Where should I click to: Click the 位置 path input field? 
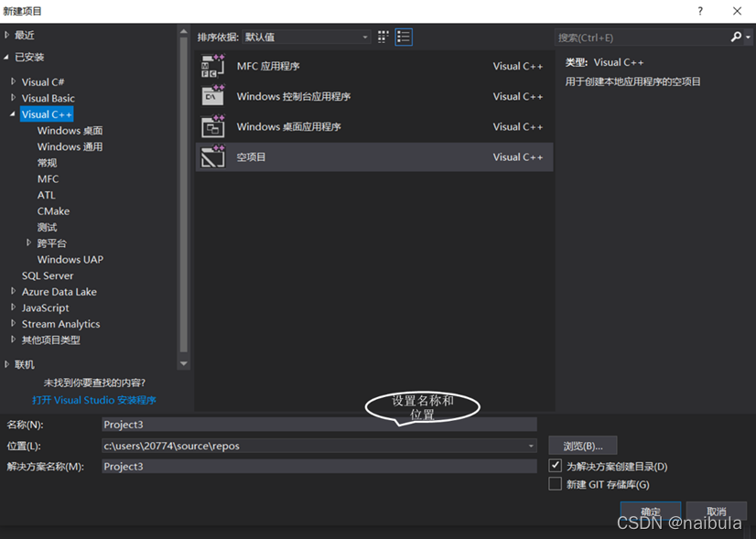tap(314, 446)
